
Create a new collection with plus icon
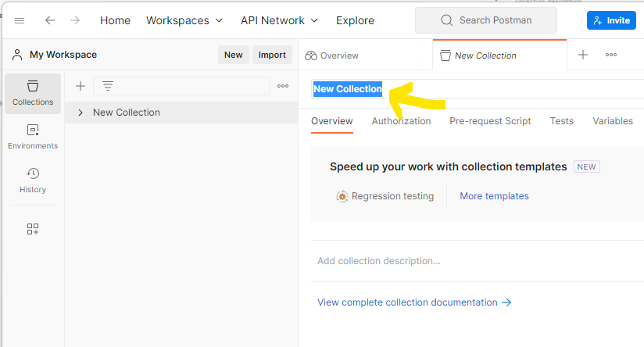(80, 86)
